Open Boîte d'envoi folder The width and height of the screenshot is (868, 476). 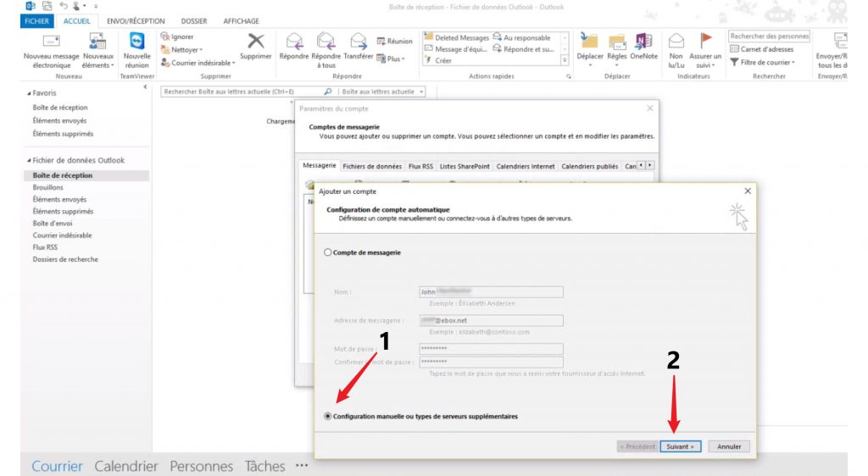click(52, 224)
